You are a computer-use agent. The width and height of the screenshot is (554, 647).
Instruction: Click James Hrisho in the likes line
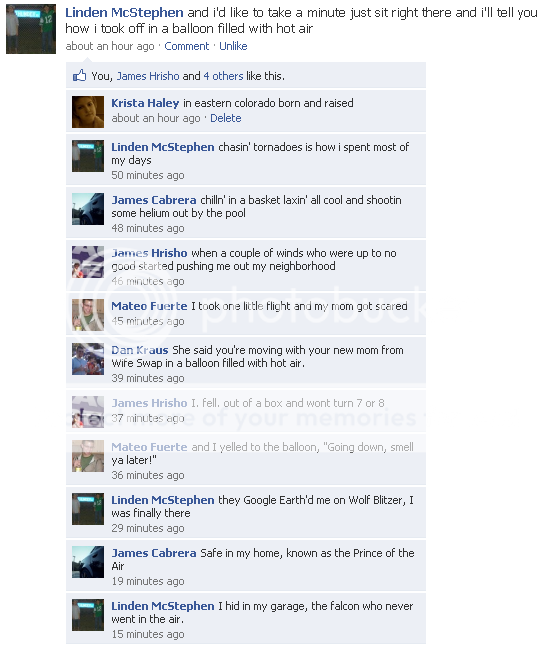pos(148,76)
